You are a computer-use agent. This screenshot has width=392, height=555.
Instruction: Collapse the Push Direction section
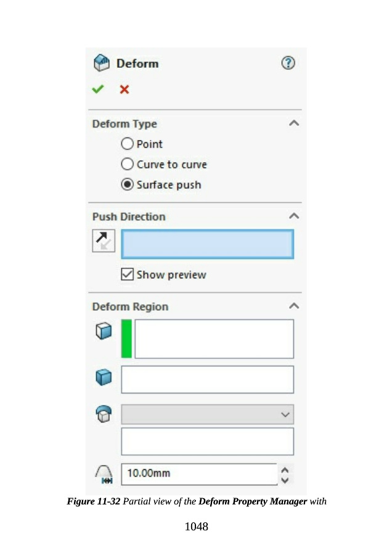pyautogui.click(x=294, y=216)
